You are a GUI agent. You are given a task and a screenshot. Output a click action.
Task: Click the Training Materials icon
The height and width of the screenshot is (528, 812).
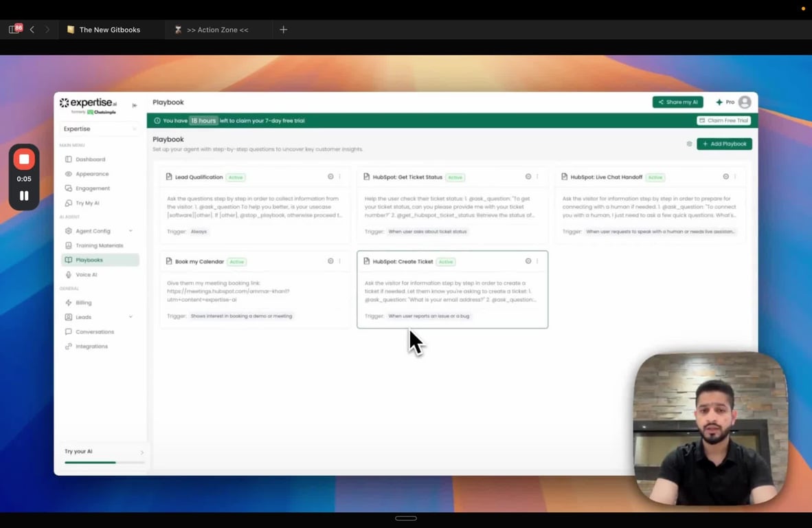(x=69, y=245)
